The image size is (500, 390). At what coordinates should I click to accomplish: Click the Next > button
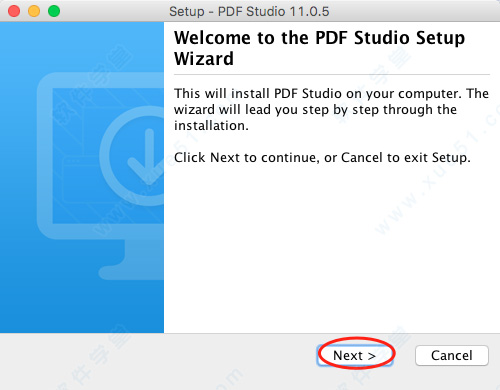355,355
